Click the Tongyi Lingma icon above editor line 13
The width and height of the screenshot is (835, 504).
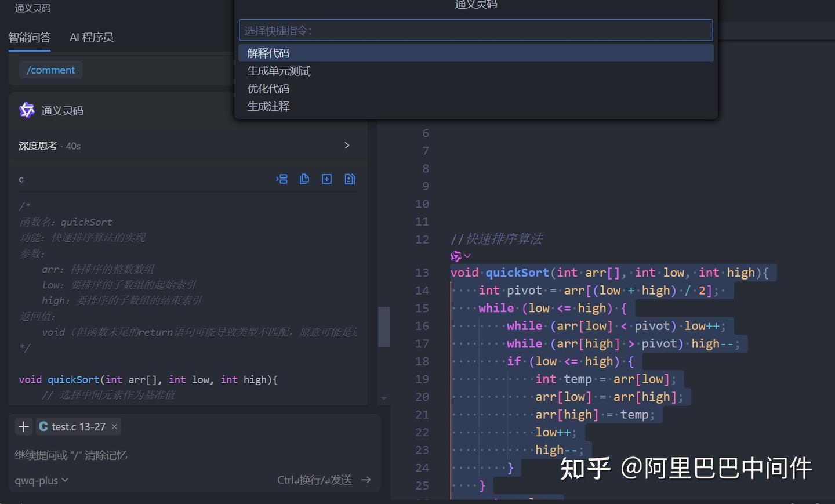click(456, 256)
